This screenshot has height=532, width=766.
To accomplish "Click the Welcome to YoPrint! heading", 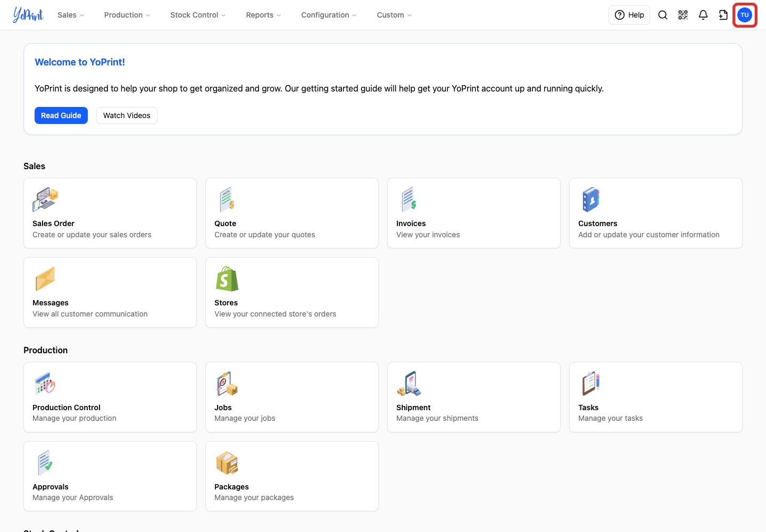I will click(80, 62).
